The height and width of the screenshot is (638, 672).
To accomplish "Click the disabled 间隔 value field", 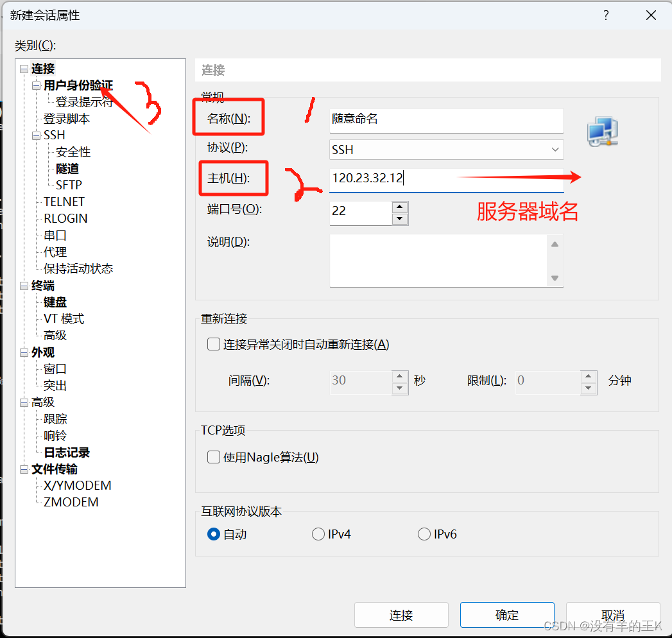I will coord(361,382).
